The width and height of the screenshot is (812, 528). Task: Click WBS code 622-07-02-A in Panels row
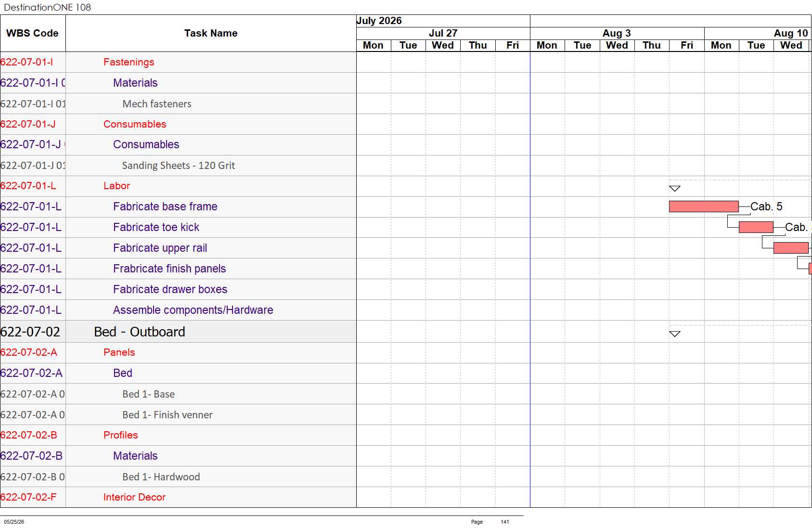tap(29, 352)
